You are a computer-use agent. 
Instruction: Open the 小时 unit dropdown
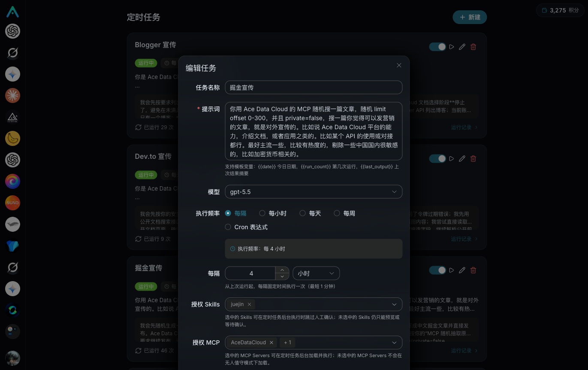tap(316, 273)
